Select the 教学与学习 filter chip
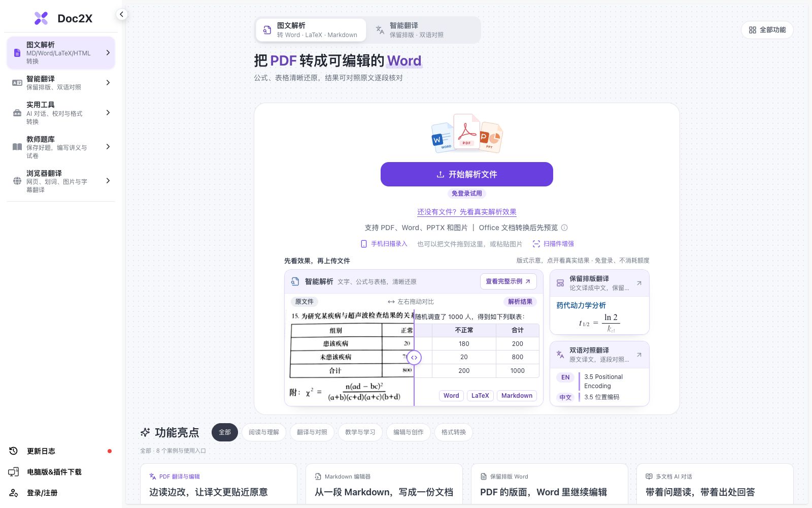This screenshot has height=508, width=812. tap(360, 432)
